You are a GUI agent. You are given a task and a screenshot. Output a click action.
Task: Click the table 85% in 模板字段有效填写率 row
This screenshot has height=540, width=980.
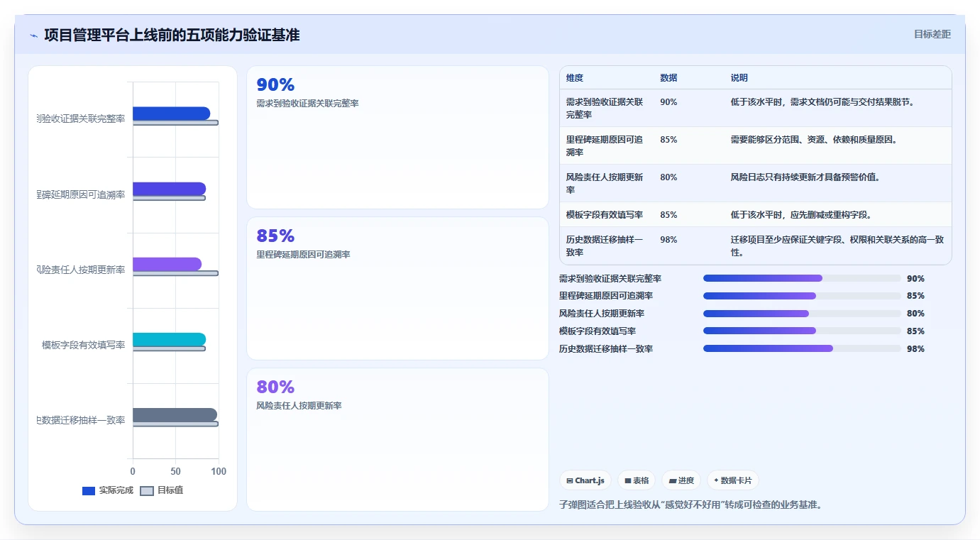(x=668, y=215)
